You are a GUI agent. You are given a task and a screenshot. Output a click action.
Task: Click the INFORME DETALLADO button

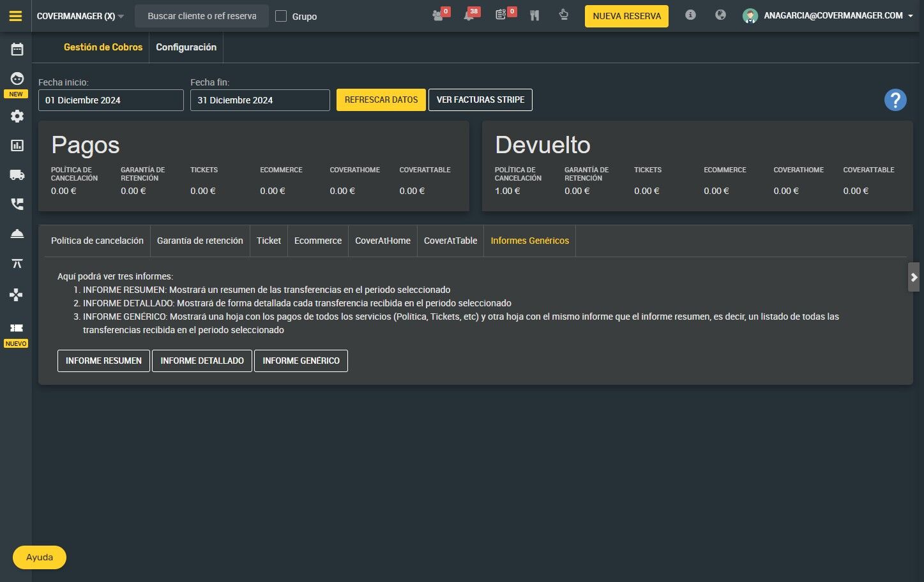pyautogui.click(x=202, y=361)
